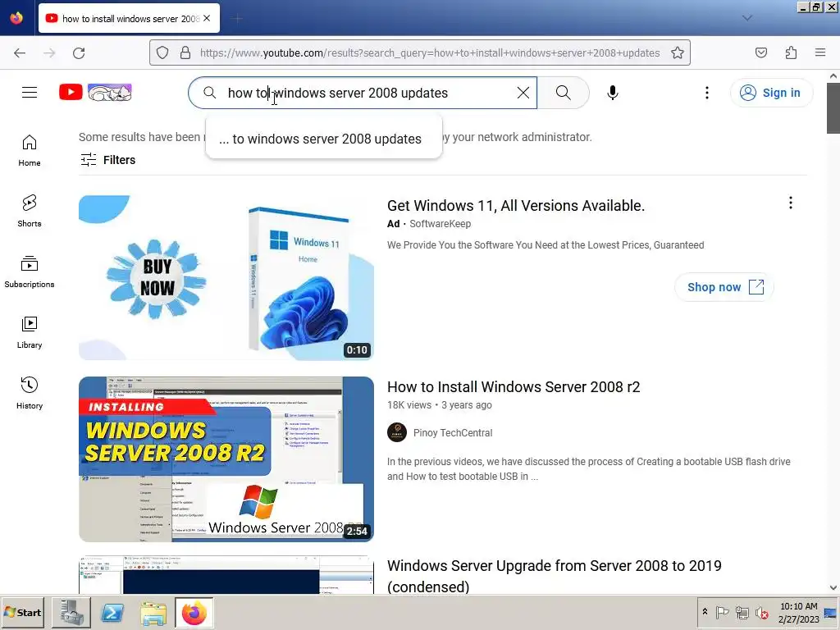
Task: Save page to Pocket
Action: (x=760, y=52)
